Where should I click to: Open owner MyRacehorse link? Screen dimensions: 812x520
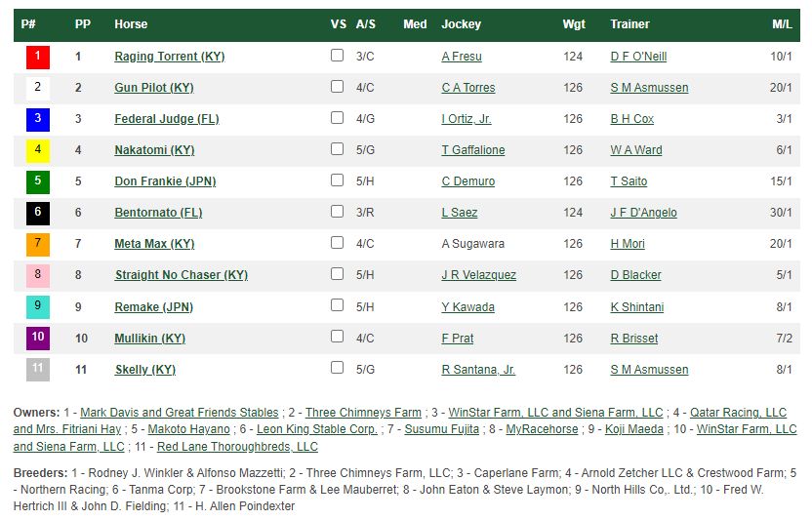point(542,429)
